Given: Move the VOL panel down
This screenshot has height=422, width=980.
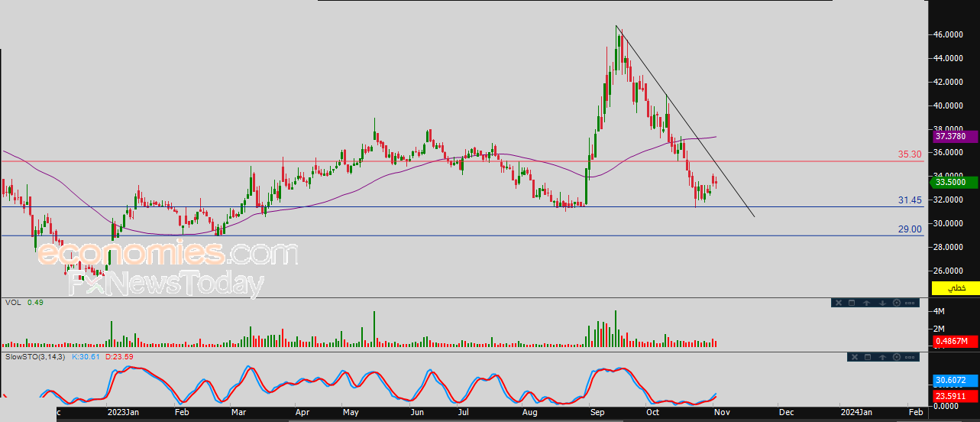Looking at the screenshot, I should tap(882, 304).
